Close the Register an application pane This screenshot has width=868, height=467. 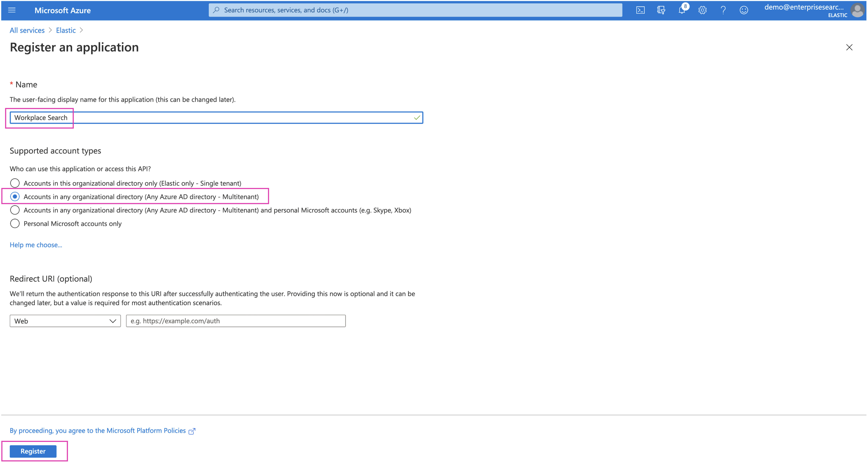coord(849,48)
